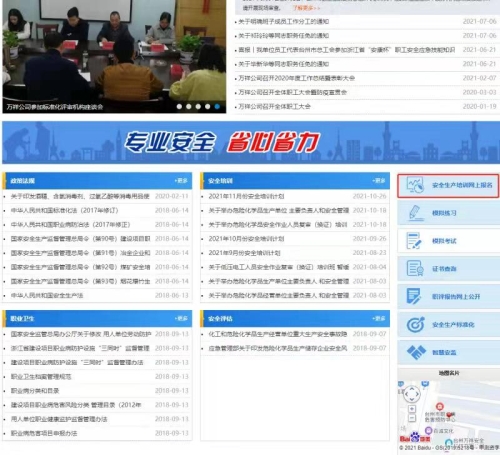The width and height of the screenshot is (500, 455).
Task: Open 更多 in the 安全培训 section header
Action: 379,181
